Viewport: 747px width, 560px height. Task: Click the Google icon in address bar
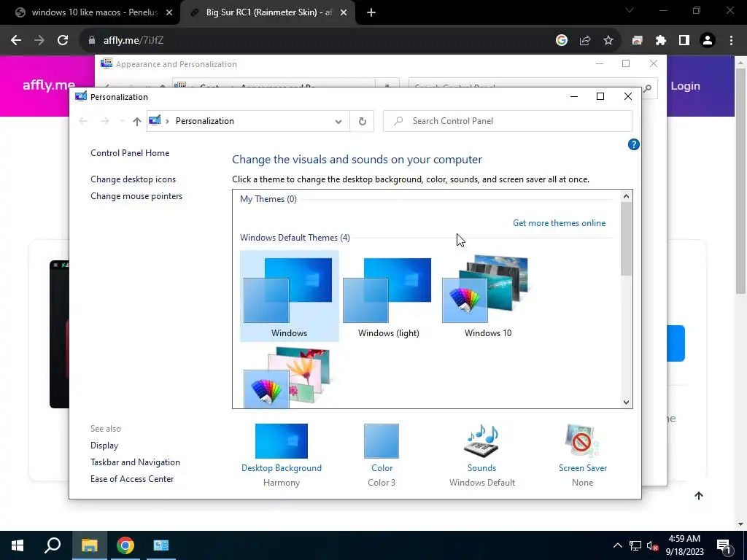561,41
